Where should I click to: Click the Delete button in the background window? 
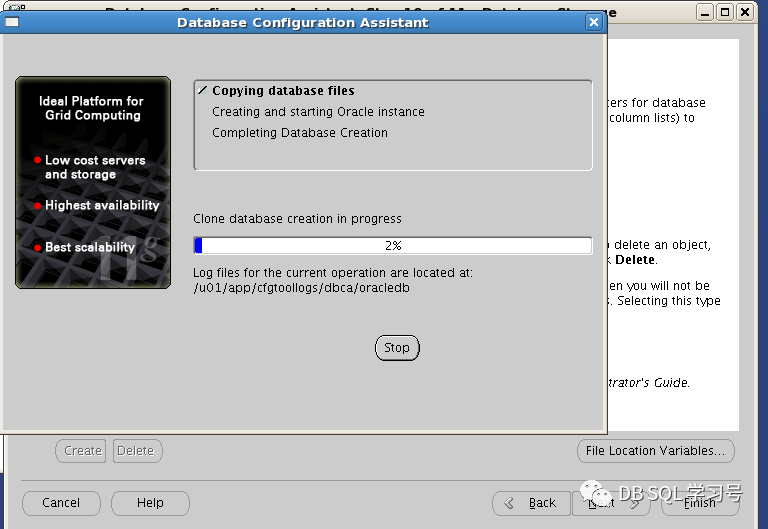click(x=138, y=451)
